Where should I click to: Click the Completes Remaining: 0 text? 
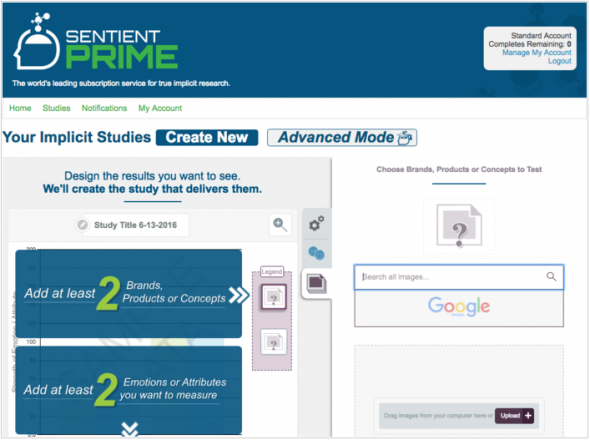[530, 44]
